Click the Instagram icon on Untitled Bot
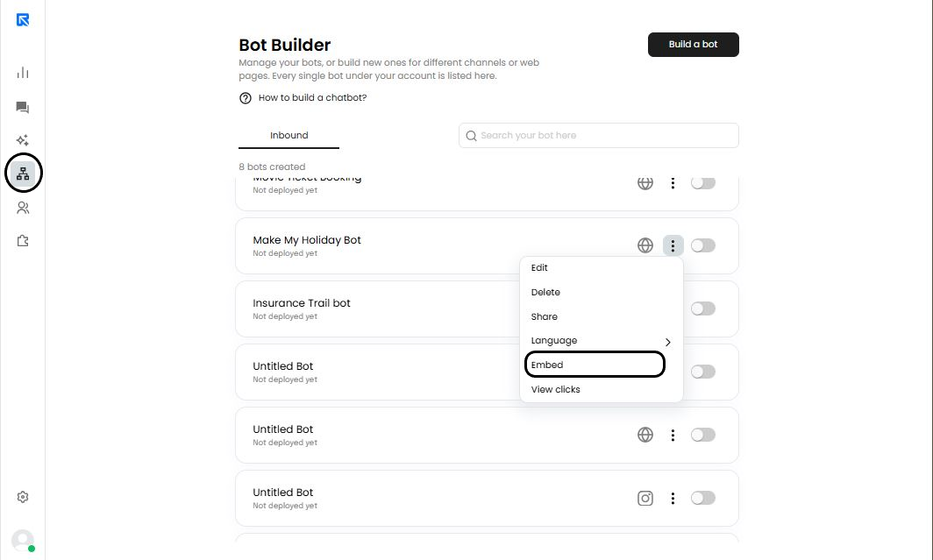Screen dimensions: 933x560 click(x=645, y=498)
